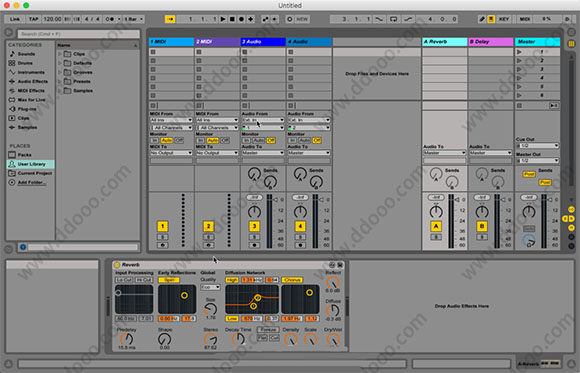Click the Reverb Dry/Wet knob
Image resolution: width=580 pixels, height=373 pixels.
pyautogui.click(x=333, y=339)
